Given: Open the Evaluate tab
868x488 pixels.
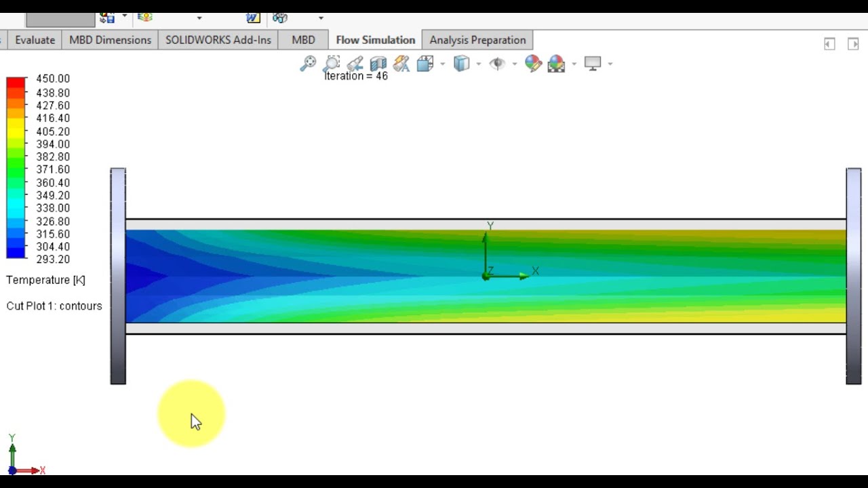Looking at the screenshot, I should tap(35, 40).
